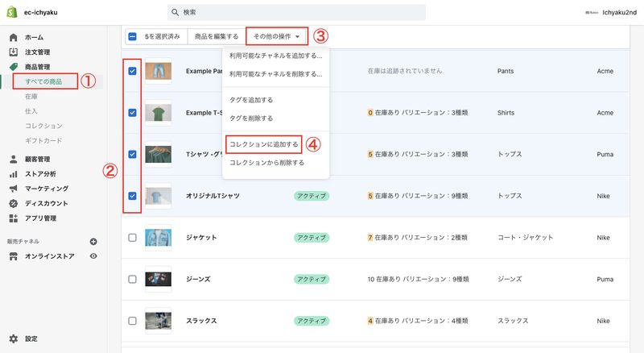
Task: Open スラックス product name
Action: (201, 321)
